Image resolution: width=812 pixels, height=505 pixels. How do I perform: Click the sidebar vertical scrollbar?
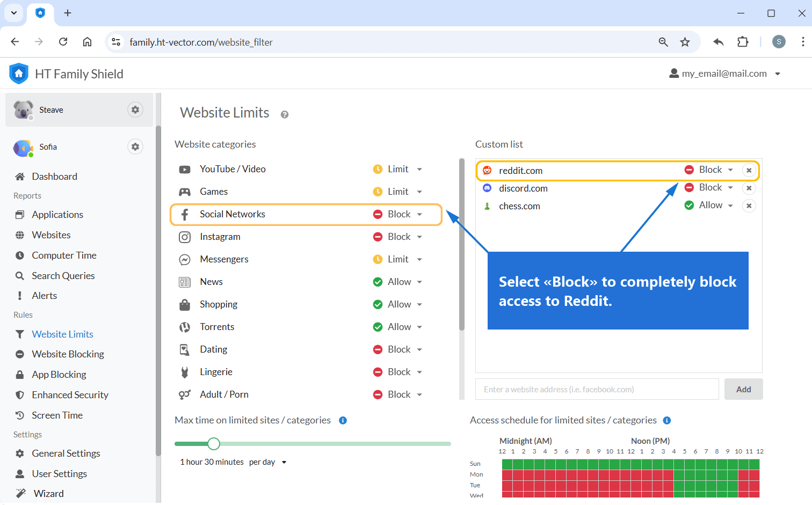[158, 290]
